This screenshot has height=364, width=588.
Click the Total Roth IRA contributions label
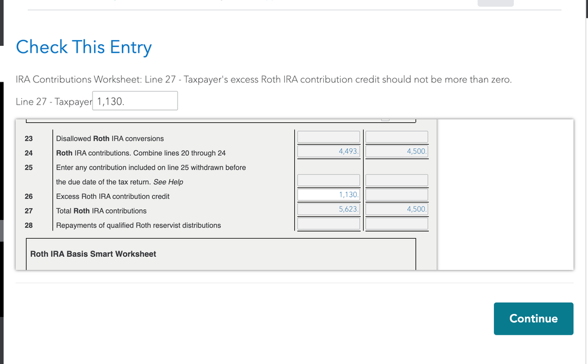[x=101, y=211]
